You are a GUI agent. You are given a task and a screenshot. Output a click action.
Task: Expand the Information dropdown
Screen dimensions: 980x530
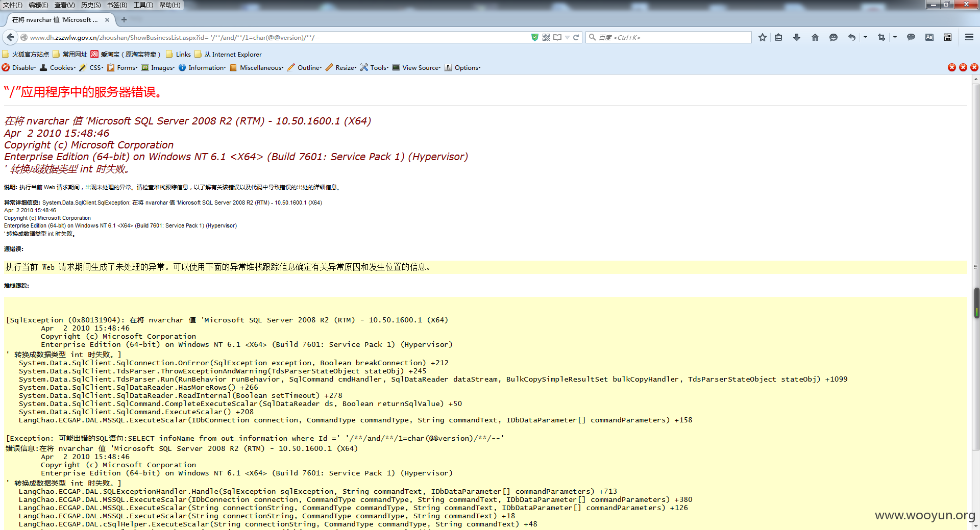coord(203,67)
